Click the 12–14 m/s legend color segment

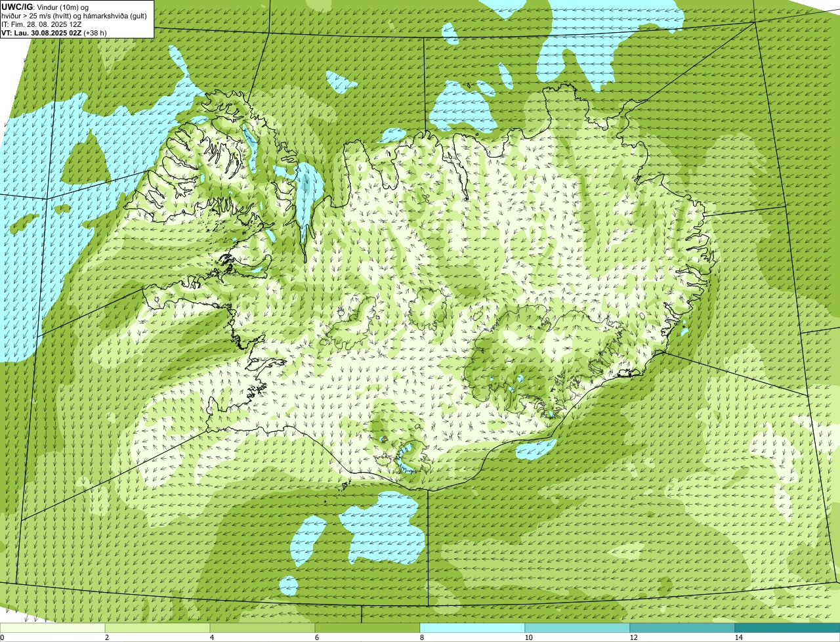point(682,628)
